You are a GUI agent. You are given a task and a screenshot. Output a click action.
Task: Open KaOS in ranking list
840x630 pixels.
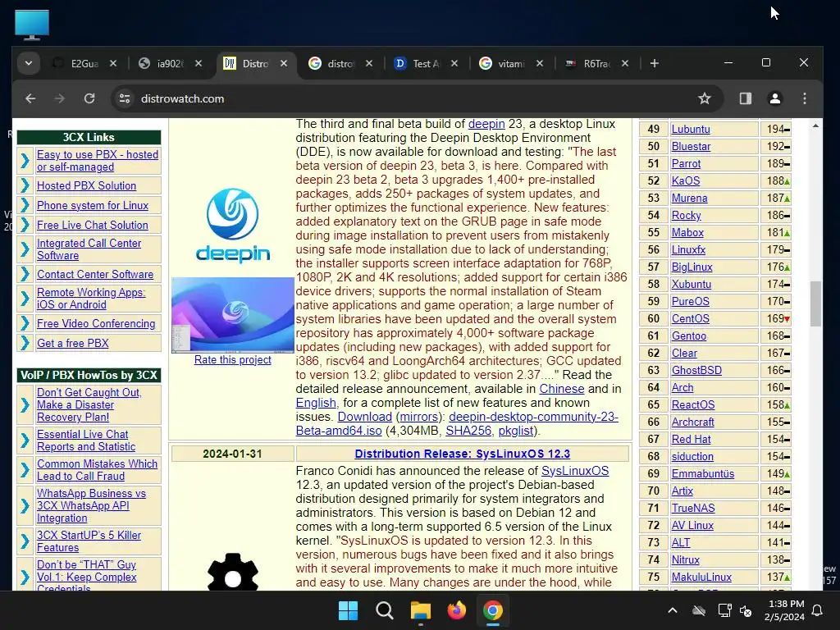(x=686, y=180)
